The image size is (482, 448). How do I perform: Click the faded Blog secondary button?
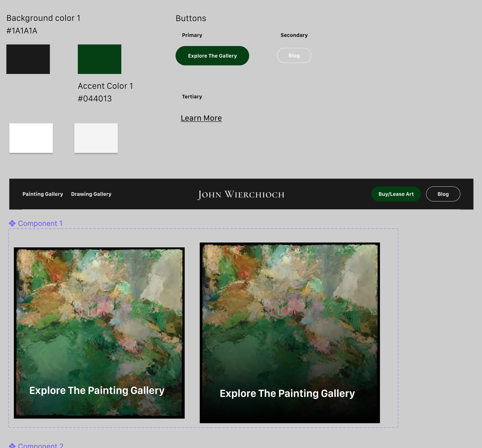tap(294, 55)
